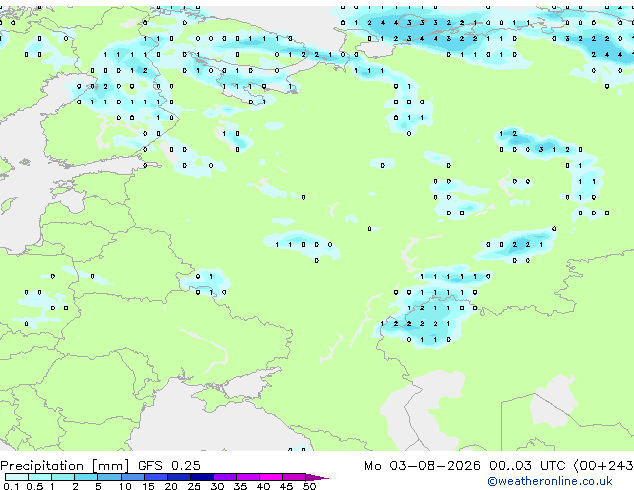The height and width of the screenshot is (490, 634).
Task: Click the '00..03 UTC' time text
Action: pos(527,466)
